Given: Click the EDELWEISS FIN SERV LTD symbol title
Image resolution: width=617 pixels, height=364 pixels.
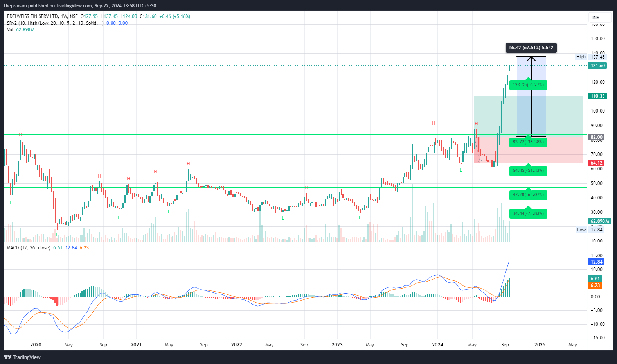Looking at the screenshot, I should tap(32, 16).
